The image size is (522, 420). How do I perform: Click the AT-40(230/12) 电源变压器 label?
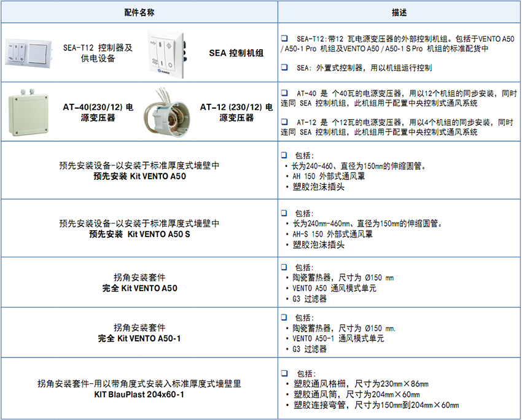point(98,112)
